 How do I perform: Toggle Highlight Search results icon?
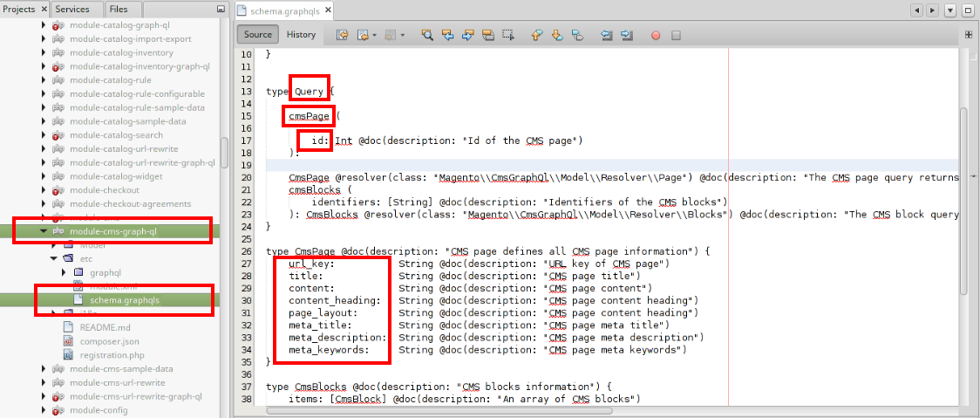coord(487,35)
